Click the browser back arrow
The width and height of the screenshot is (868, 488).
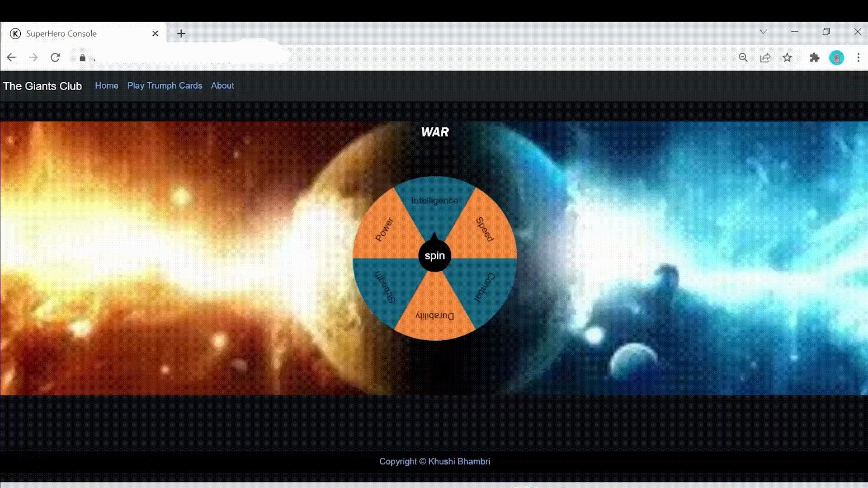click(x=11, y=57)
